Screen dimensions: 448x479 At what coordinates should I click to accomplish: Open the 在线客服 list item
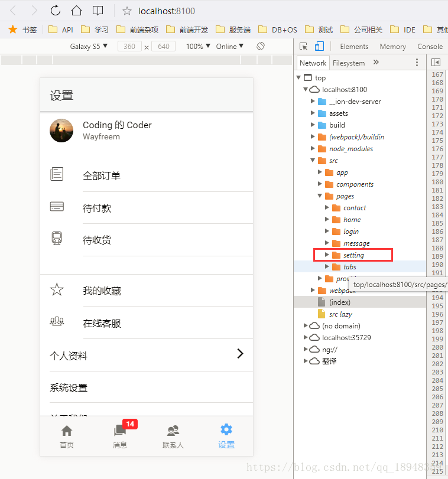click(147, 322)
